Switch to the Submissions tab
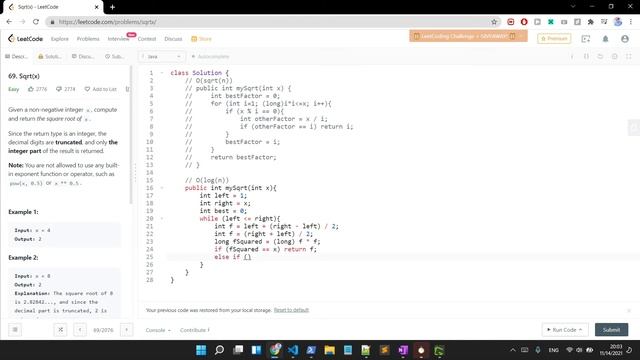 coord(115,56)
